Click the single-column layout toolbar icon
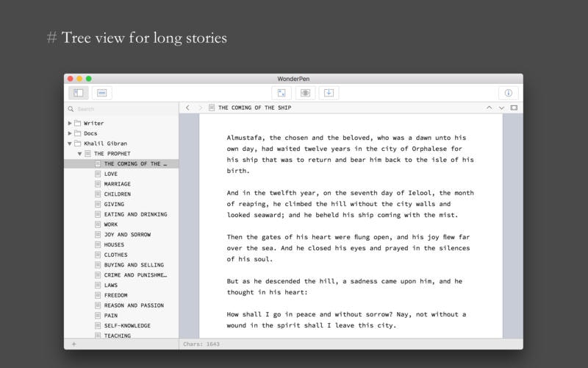588x368 pixels. 101,93
